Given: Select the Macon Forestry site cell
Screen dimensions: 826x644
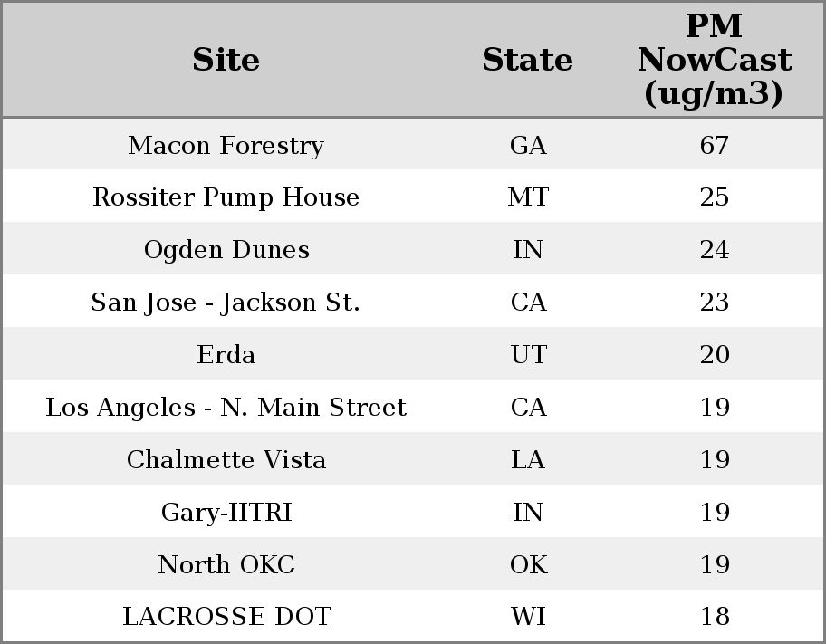Looking at the screenshot, I should [226, 145].
